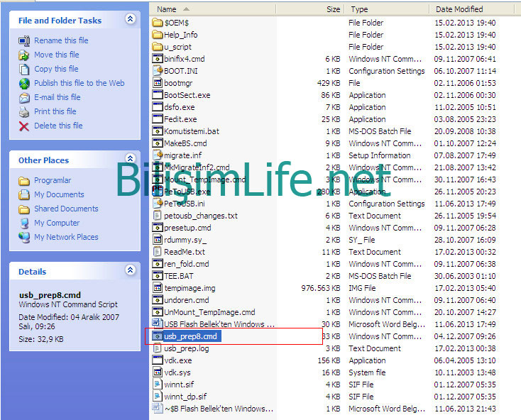The image size is (521, 420).
Task: Sort files by the Type column
Action: pos(386,9)
